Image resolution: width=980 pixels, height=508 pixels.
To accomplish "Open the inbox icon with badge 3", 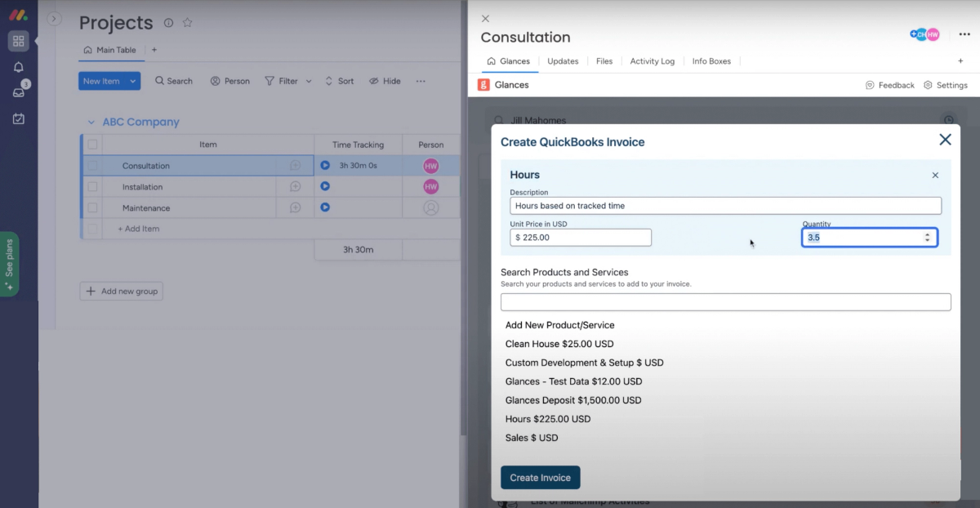I will click(19, 91).
